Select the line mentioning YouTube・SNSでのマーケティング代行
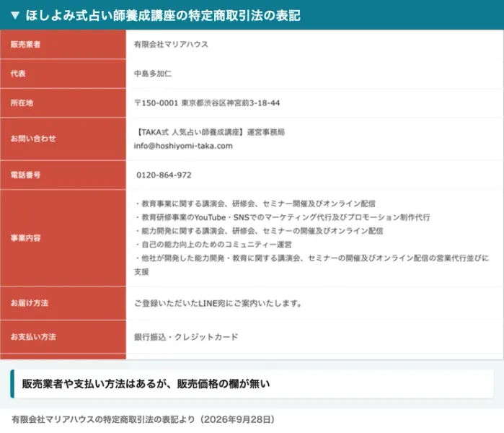The width and height of the screenshot is (504, 433). point(282,217)
